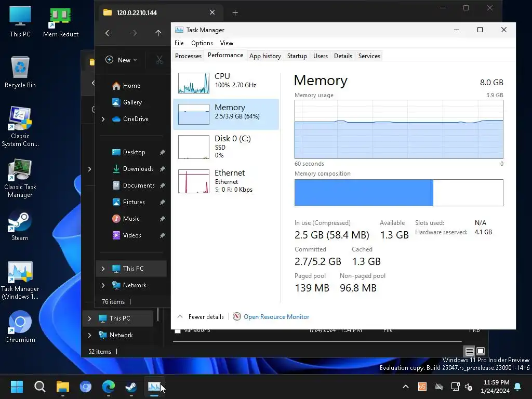532x399 pixels.
Task: Click the network tray icon
Action: tap(455, 387)
